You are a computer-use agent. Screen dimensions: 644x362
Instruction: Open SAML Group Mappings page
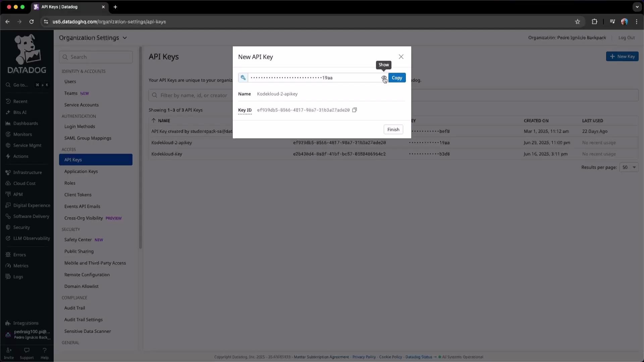tap(88, 138)
